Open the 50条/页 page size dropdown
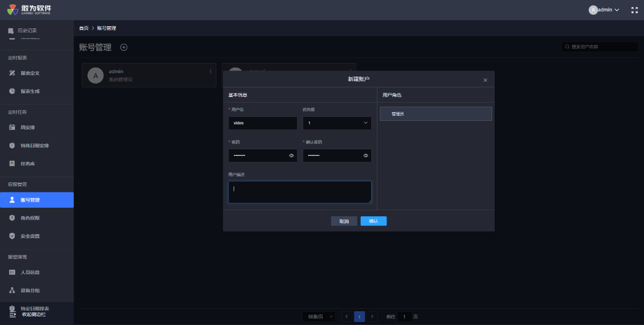644x325 pixels. coord(318,317)
